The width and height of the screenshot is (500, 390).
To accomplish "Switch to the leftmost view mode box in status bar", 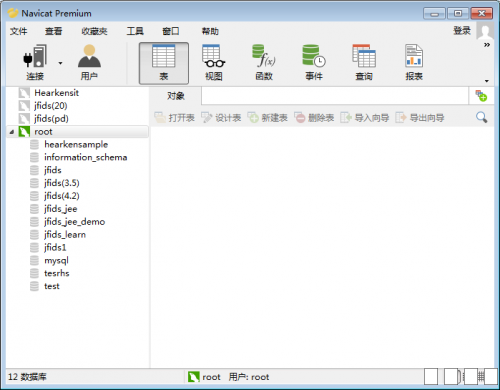I will click(x=431, y=377).
